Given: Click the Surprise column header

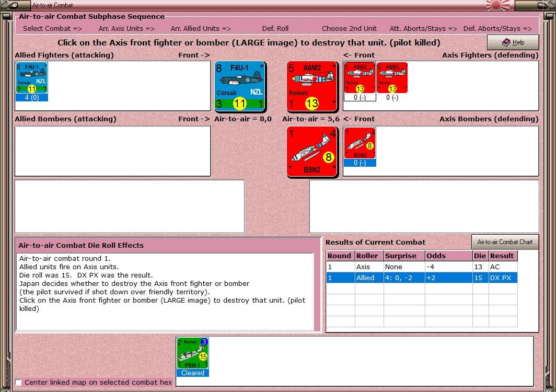Looking at the screenshot, I should [404, 256].
